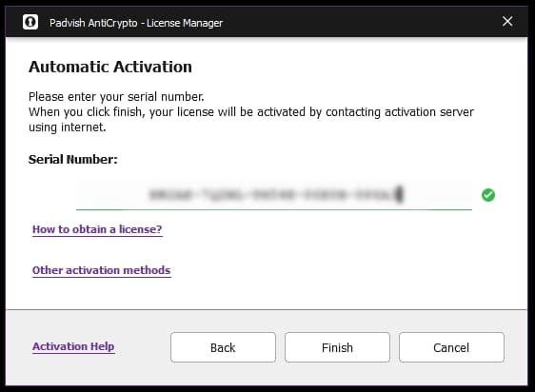Click the Padvish AntiCrypto logo icon
The width and height of the screenshot is (535, 392).
(30, 22)
